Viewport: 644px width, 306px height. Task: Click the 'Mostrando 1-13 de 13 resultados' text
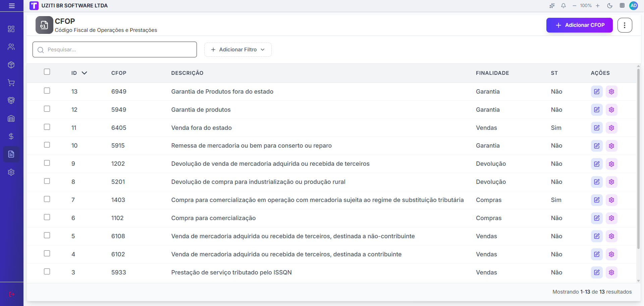coord(592,292)
